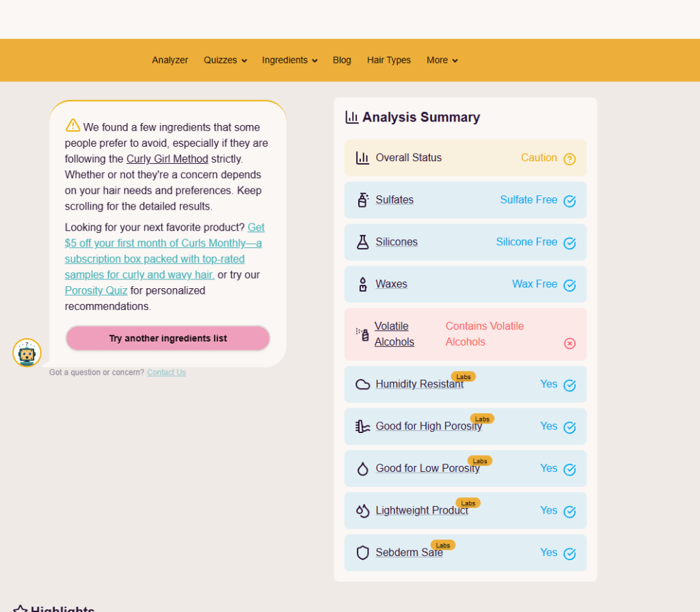Click the Sulfate Free checkmark icon
The height and width of the screenshot is (612, 700).
pos(569,201)
